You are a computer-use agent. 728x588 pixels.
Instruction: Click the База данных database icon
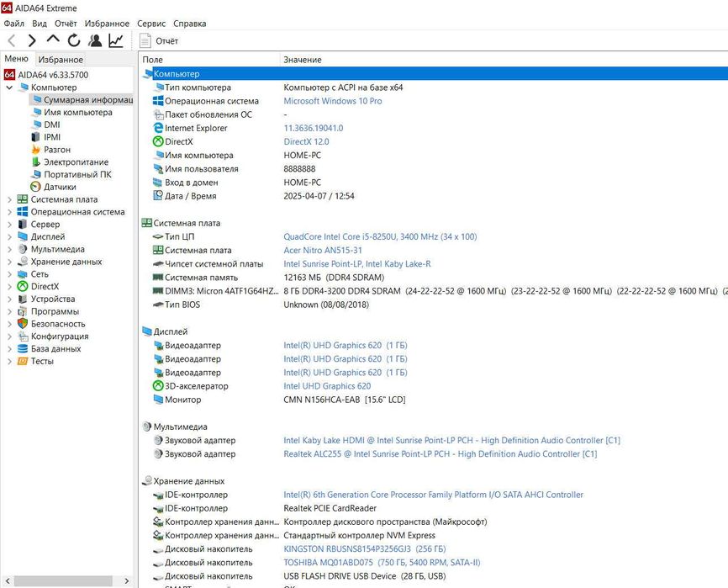pyautogui.click(x=23, y=349)
